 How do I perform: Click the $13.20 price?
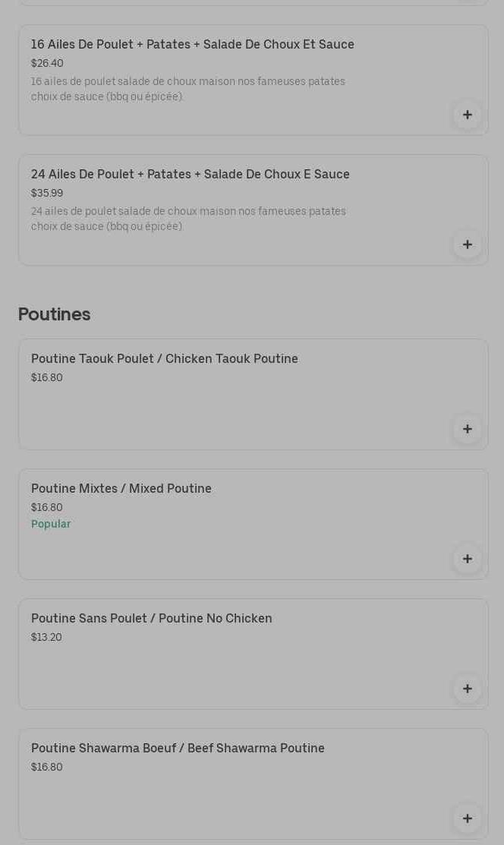point(46,637)
